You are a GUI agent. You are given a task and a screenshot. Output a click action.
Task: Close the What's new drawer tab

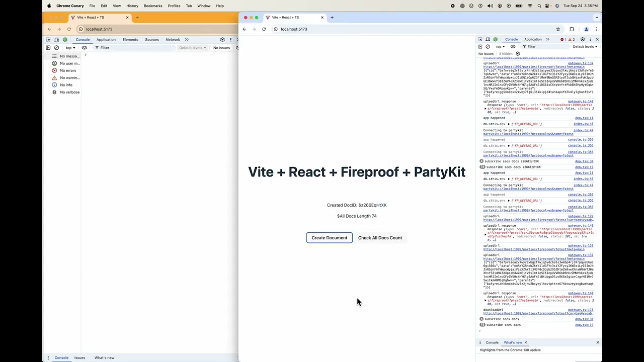[x=526, y=342]
